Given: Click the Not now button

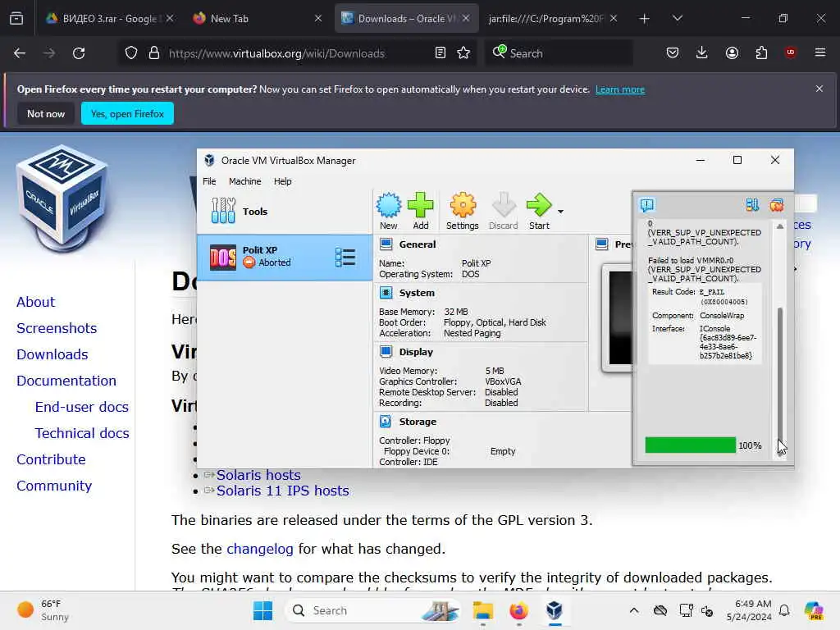Looking at the screenshot, I should pyautogui.click(x=46, y=113).
